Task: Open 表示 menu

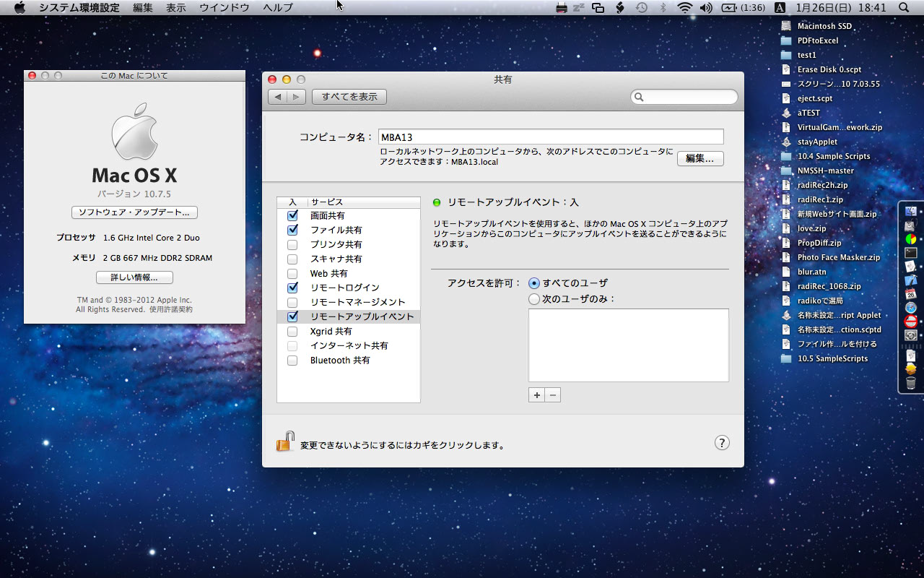Action: click(176, 7)
